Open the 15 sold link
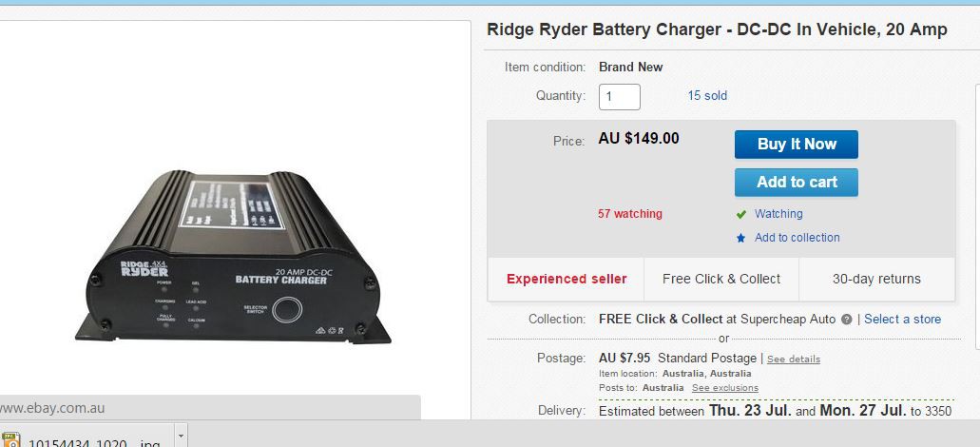This screenshot has width=980, height=447. point(707,96)
